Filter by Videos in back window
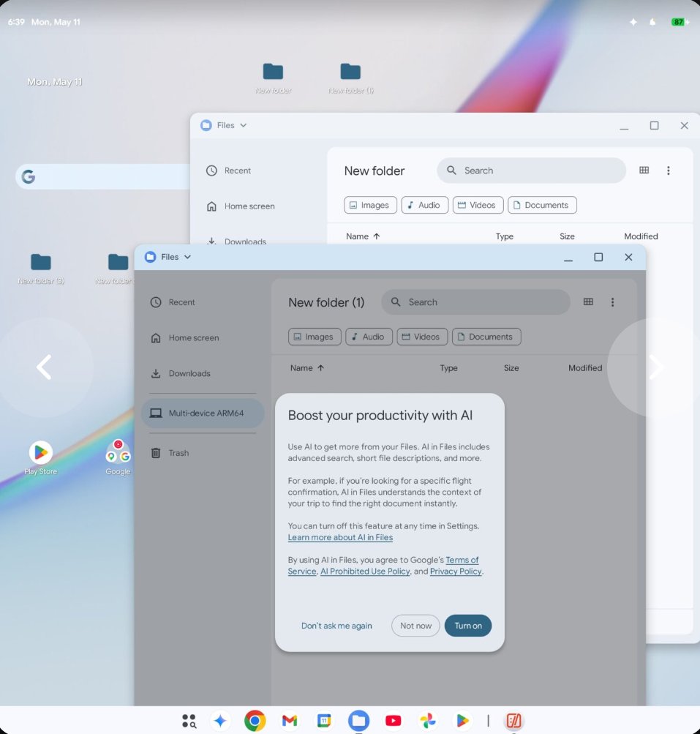 pos(478,205)
